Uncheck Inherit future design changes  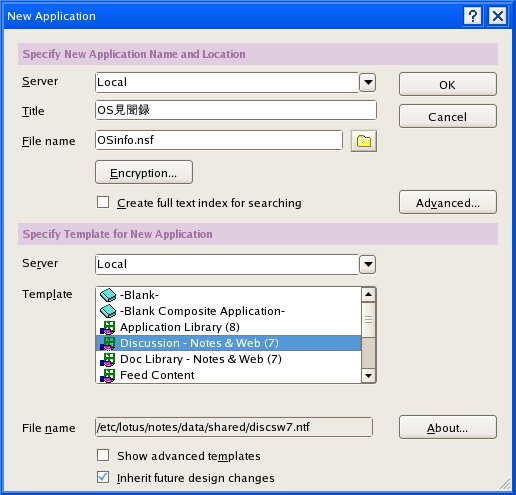point(103,477)
